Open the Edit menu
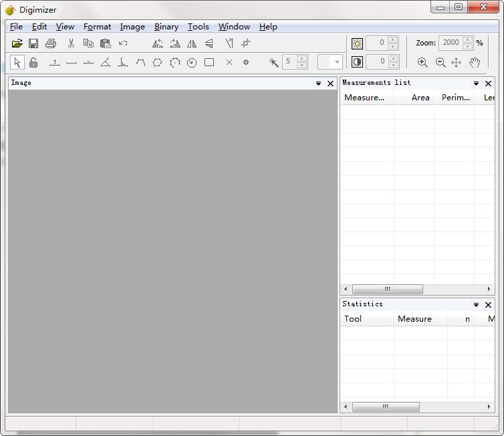 [39, 27]
